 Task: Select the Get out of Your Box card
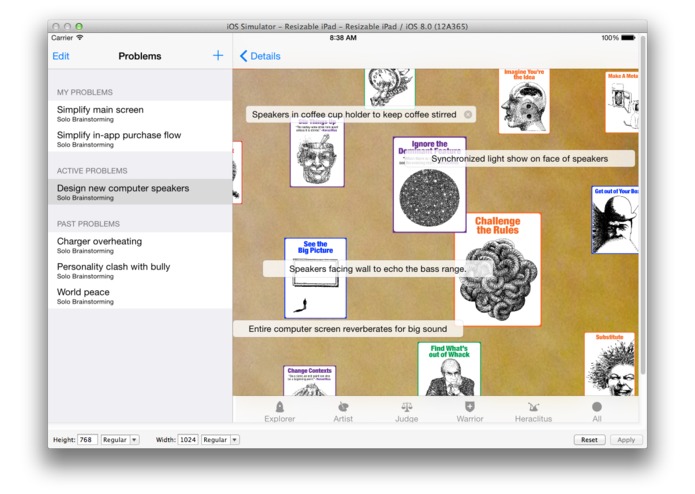click(615, 220)
